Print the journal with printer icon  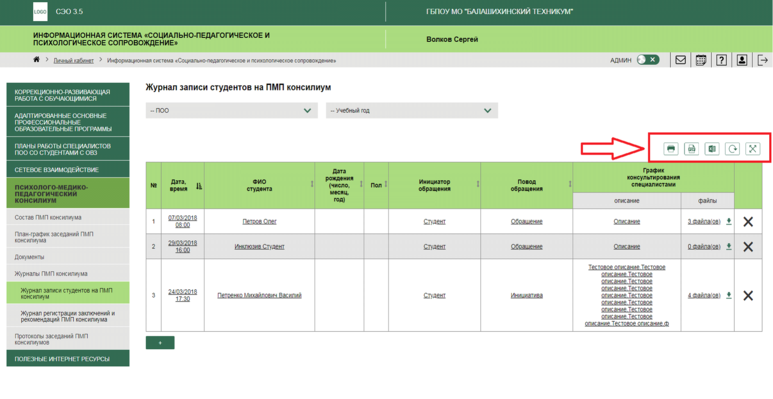tap(671, 148)
